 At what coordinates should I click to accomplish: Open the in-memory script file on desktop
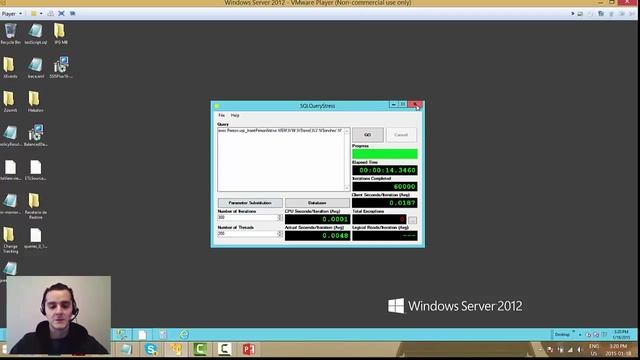10,204
